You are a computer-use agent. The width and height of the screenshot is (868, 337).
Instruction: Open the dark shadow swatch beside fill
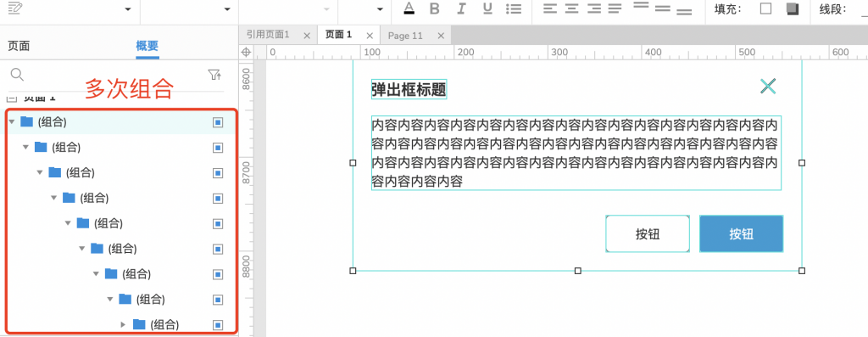(793, 8)
